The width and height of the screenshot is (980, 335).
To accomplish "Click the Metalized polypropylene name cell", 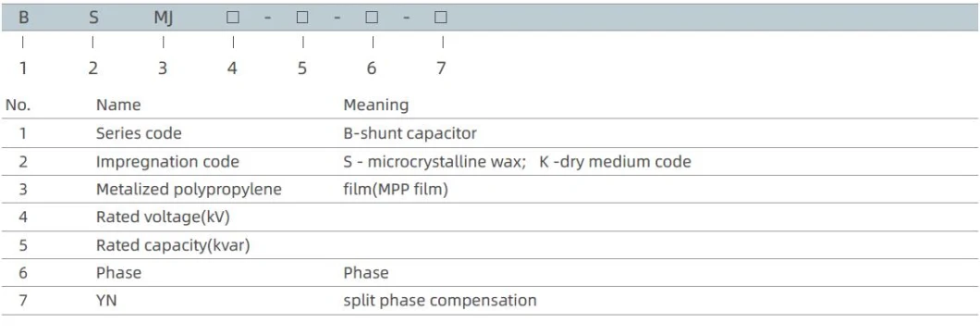I will (189, 189).
